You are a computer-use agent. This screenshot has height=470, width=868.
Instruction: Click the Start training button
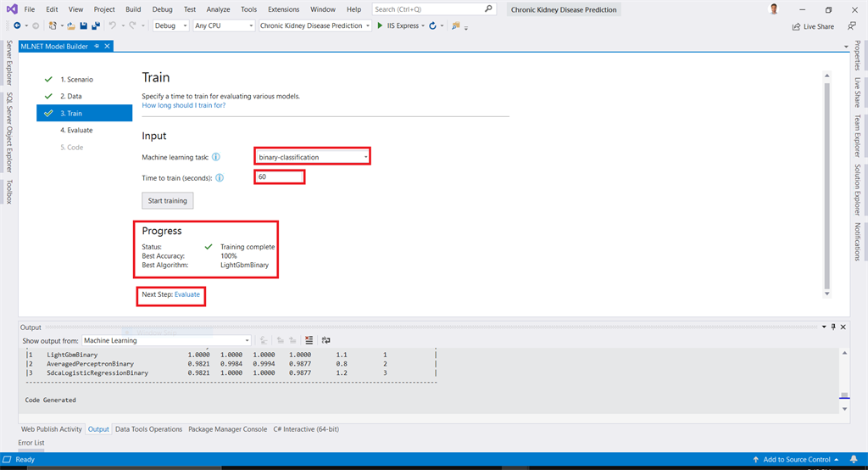167,200
